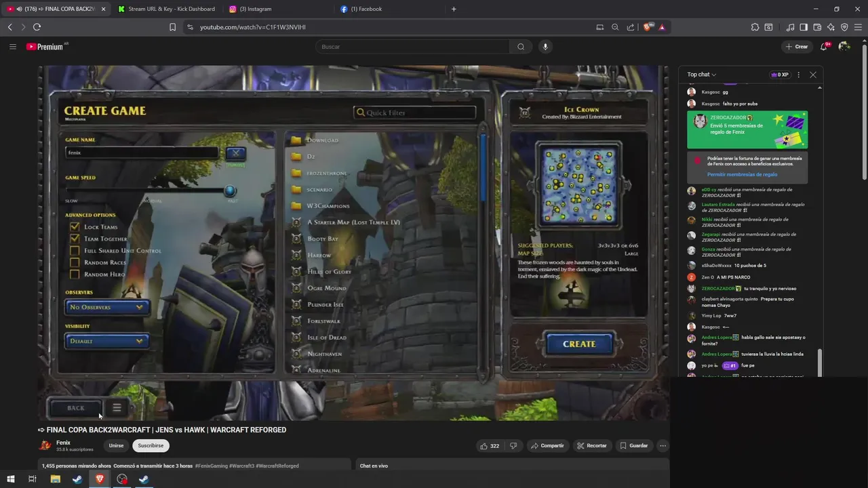Open the Brave Shields lion icon
This screenshot has height=488, width=868.
click(x=648, y=27)
